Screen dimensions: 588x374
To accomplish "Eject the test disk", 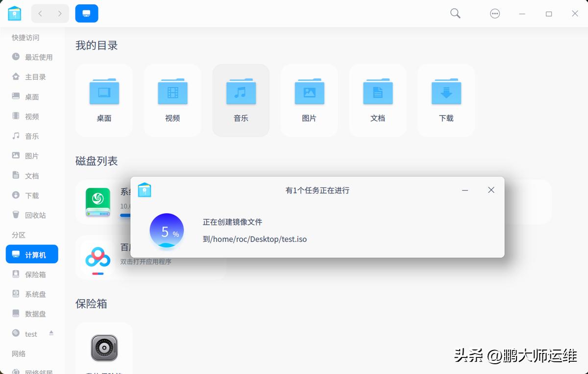I will [x=51, y=333].
